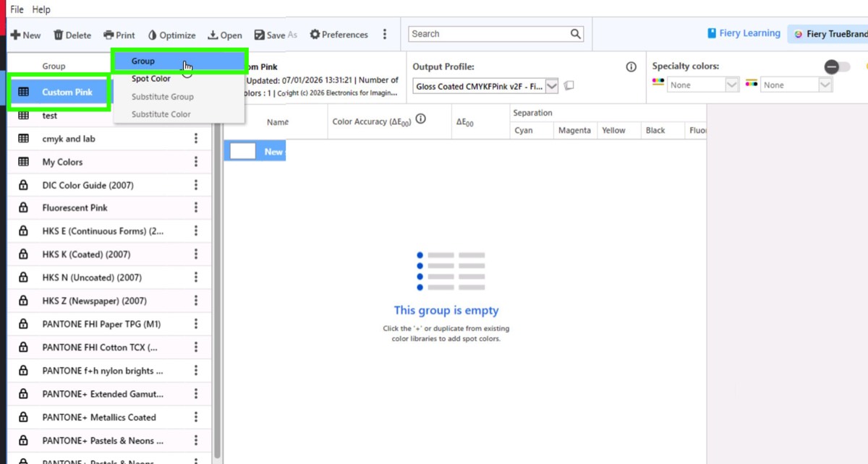Open the toolbar's three-dot overflow menu
Image resolution: width=868 pixels, height=464 pixels.
(385, 35)
